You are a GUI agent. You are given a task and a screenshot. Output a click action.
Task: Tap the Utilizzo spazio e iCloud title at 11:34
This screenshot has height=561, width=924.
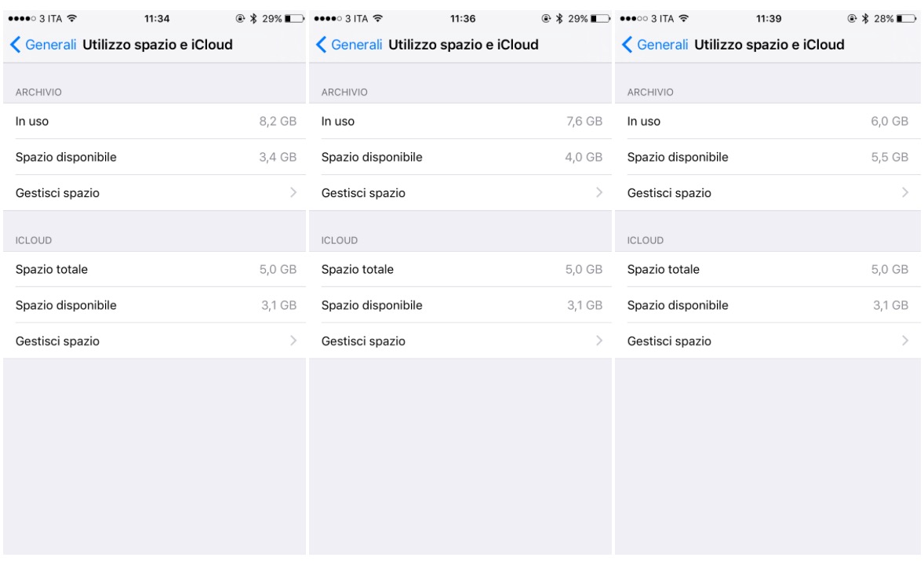pos(158,45)
